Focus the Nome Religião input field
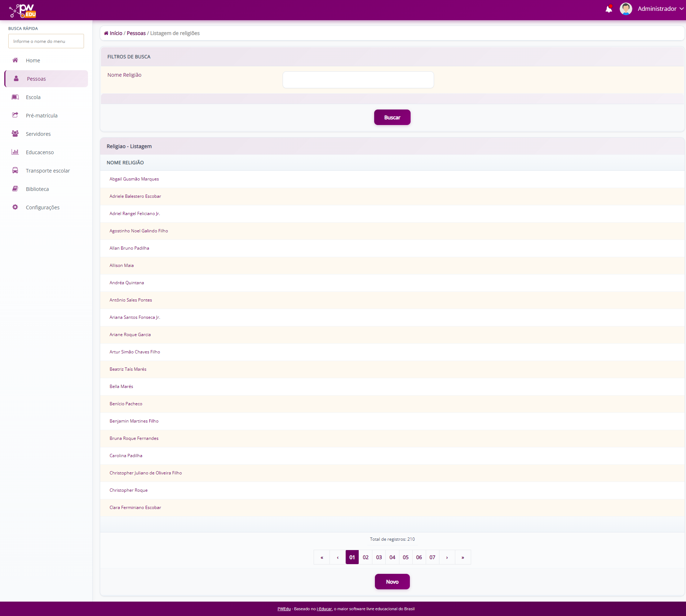686x616 pixels. coord(358,80)
